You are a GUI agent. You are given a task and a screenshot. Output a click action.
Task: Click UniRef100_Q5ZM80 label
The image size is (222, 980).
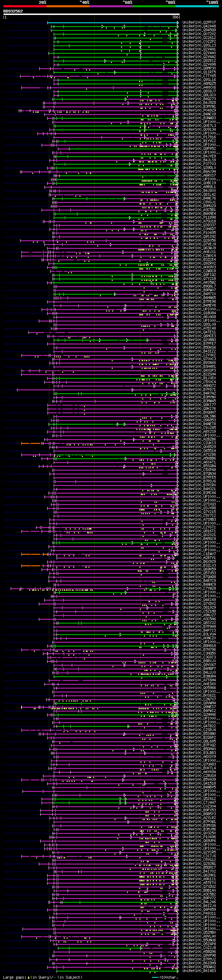199,932
